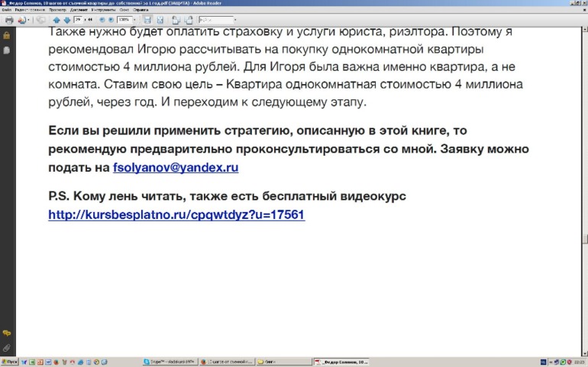Open the kursbesplatno.ru video course link
Image resolution: width=588 pixels, height=367 pixels.
176,215
